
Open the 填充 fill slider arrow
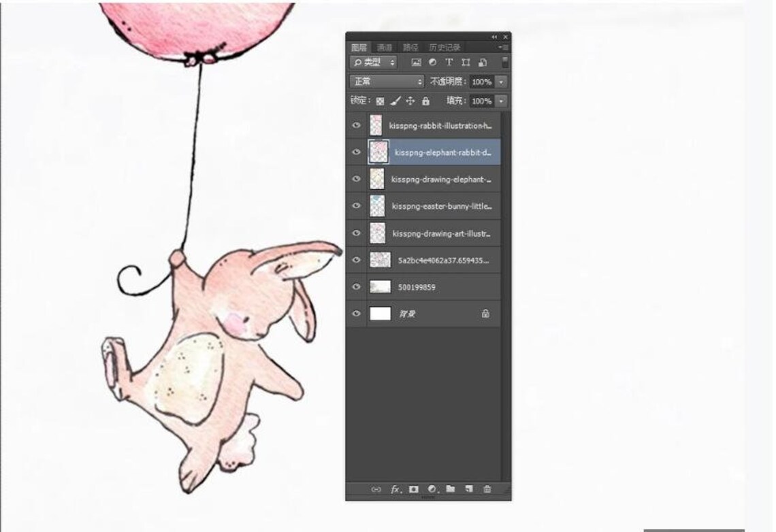pos(501,101)
